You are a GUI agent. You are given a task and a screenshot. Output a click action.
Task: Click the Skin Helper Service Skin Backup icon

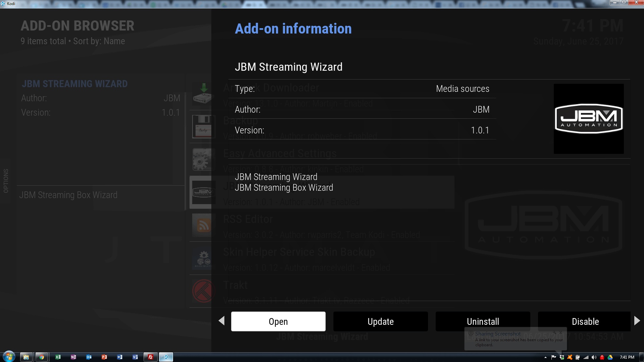[x=202, y=258]
